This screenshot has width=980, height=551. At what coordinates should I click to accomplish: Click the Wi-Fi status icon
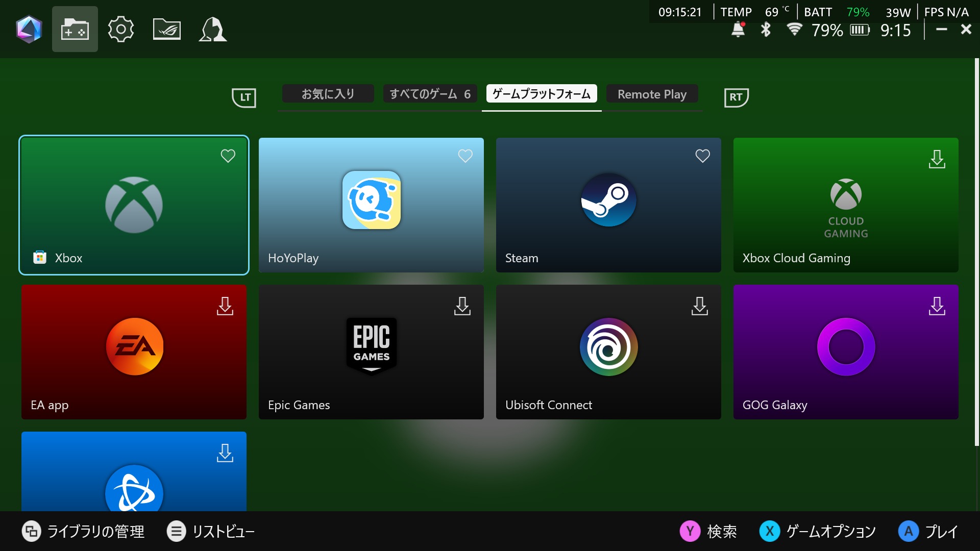794,30
